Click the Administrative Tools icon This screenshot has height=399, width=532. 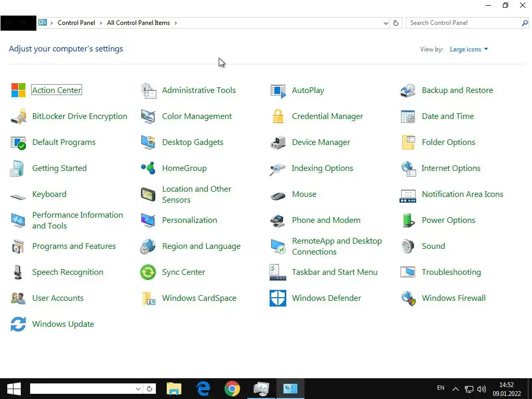[x=148, y=90]
